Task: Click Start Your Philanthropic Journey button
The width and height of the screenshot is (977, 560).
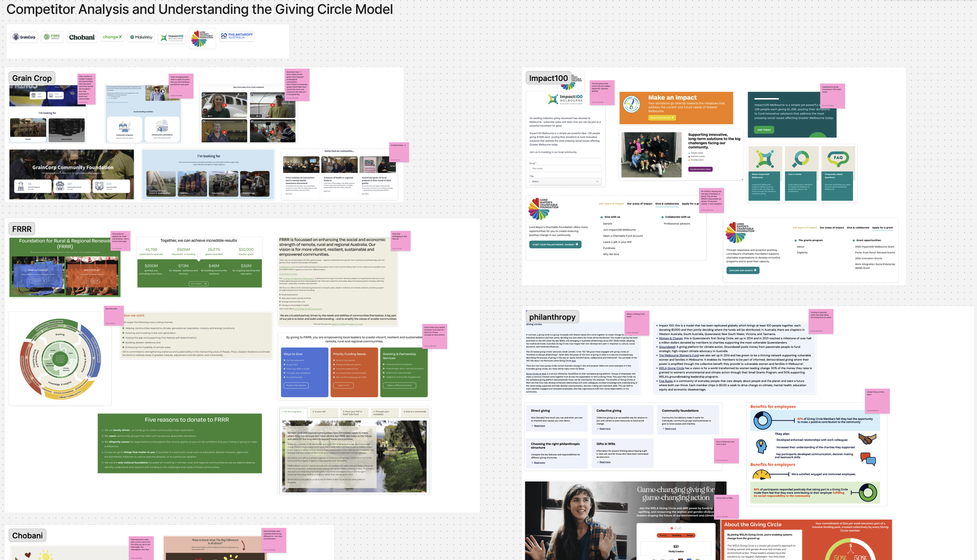Action: click(555, 245)
